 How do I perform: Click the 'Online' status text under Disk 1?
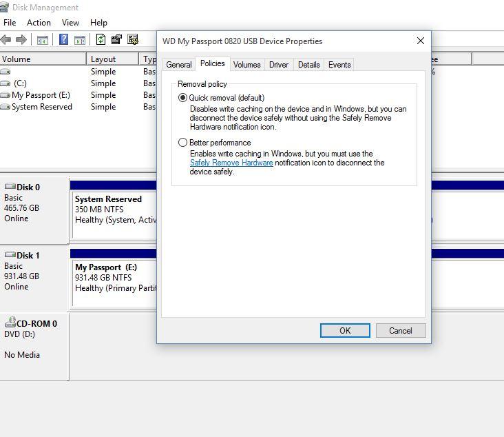tap(17, 287)
